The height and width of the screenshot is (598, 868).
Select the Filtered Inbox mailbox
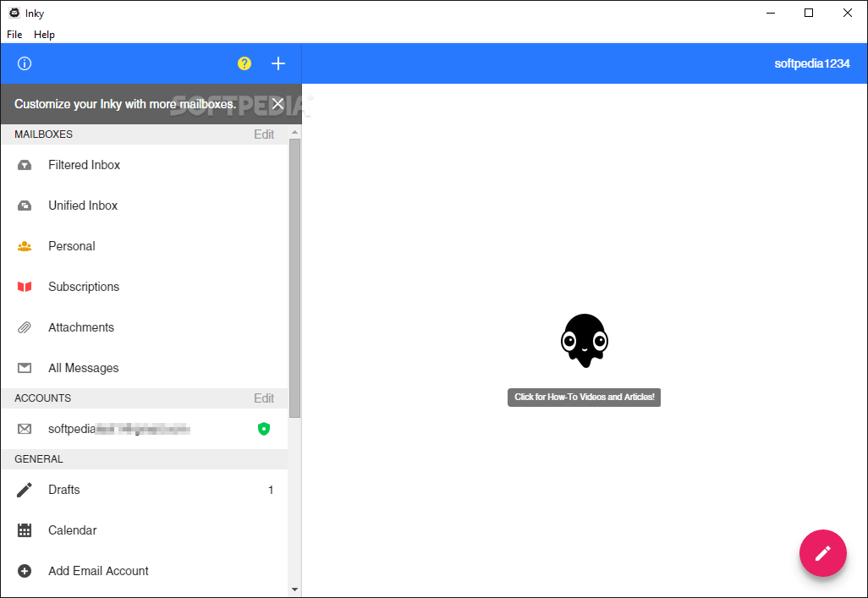[x=145, y=165]
